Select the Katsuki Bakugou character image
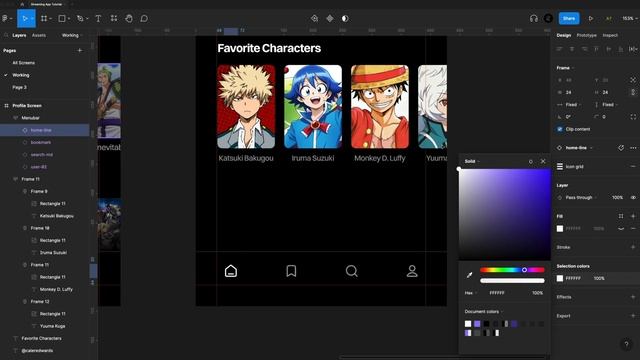 (246, 107)
